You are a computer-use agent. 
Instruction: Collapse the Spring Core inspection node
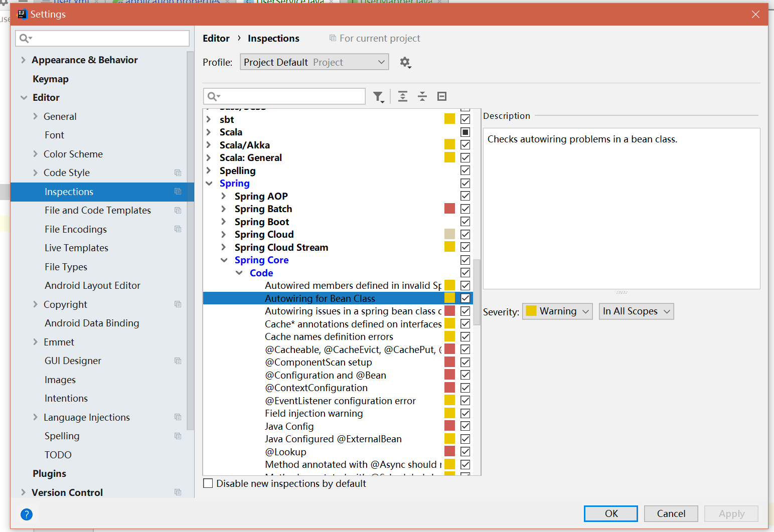(x=224, y=260)
